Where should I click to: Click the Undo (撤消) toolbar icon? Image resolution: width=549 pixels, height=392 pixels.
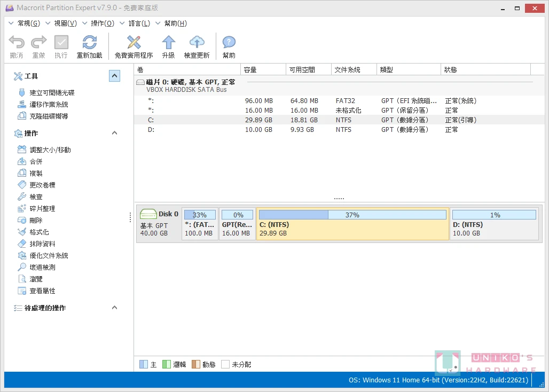tap(17, 42)
